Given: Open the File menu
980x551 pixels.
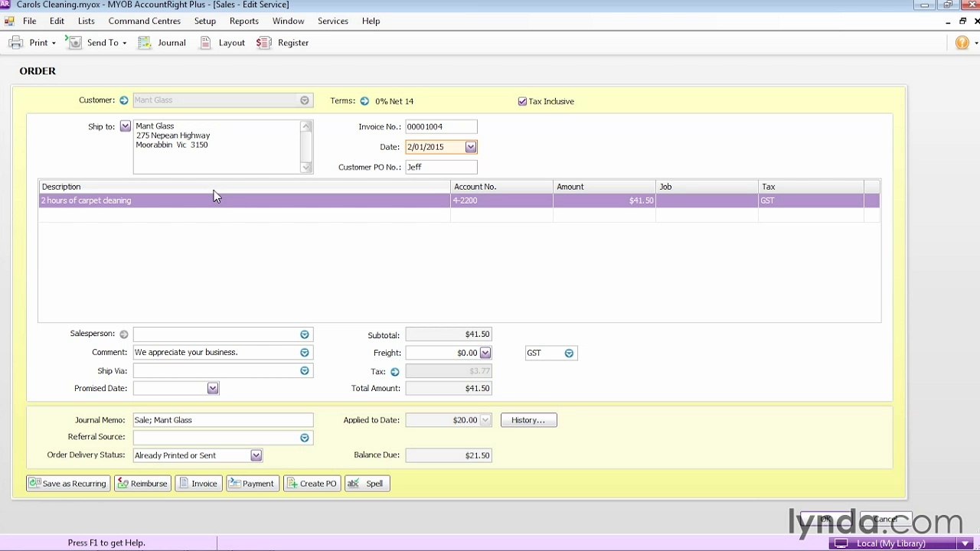Looking at the screenshot, I should click(x=30, y=21).
